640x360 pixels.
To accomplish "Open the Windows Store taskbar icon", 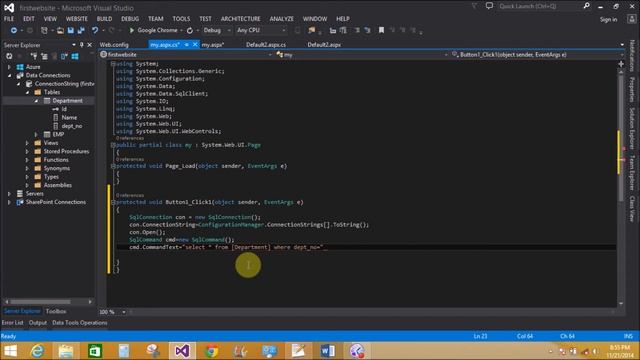I will click(x=95, y=351).
